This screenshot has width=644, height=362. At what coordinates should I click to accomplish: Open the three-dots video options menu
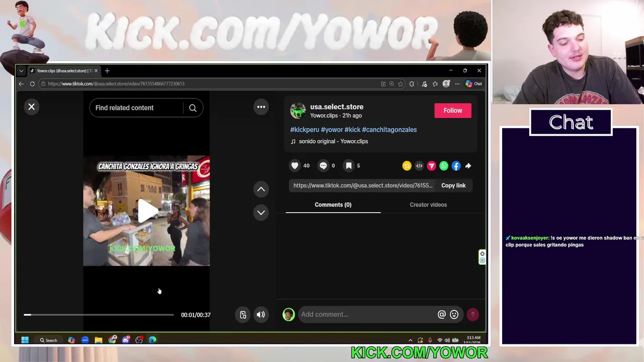pos(261,107)
